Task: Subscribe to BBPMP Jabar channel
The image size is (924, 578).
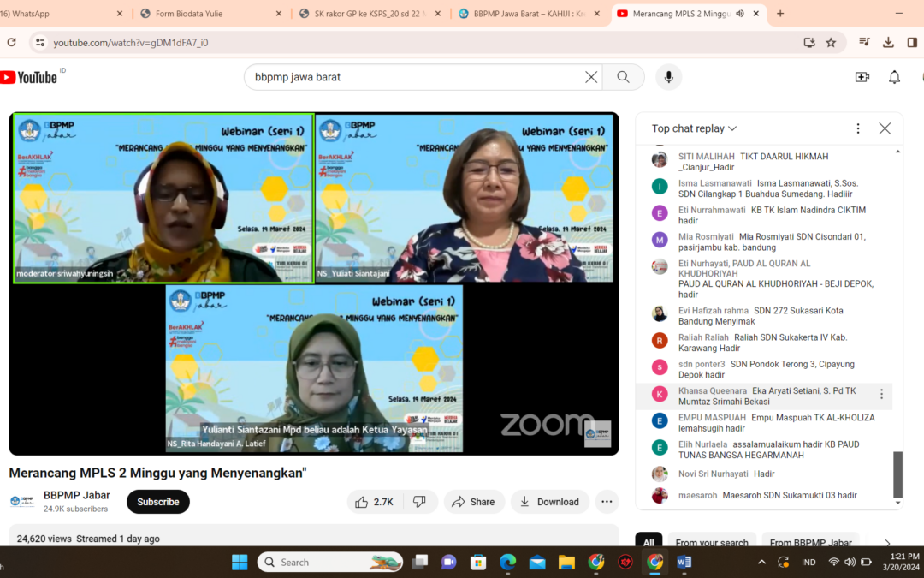Action: (x=158, y=502)
